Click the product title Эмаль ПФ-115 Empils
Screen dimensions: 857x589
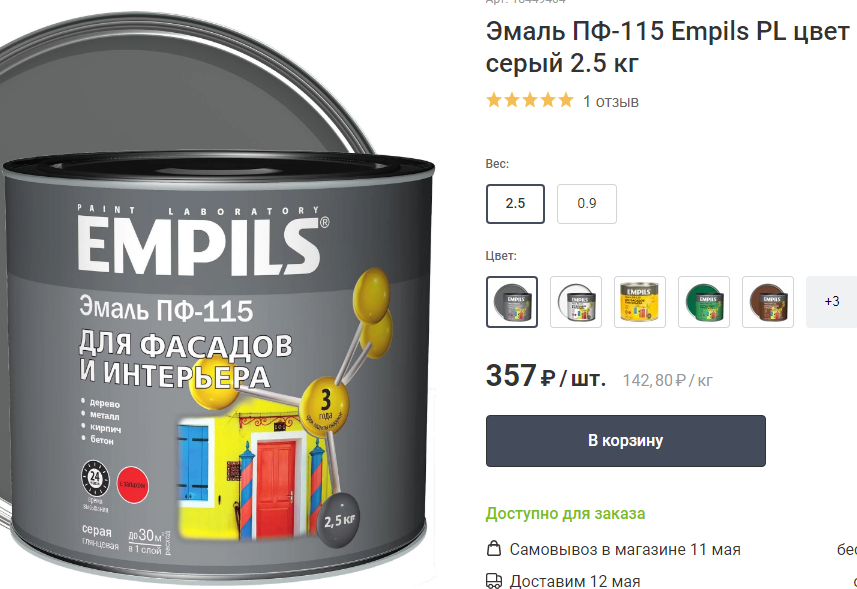click(667, 47)
